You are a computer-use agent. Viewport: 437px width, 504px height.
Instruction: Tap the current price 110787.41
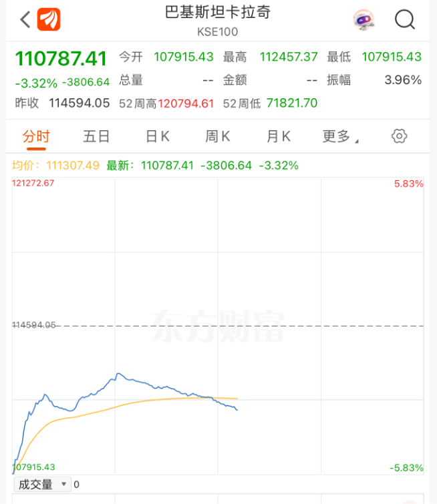(x=61, y=59)
